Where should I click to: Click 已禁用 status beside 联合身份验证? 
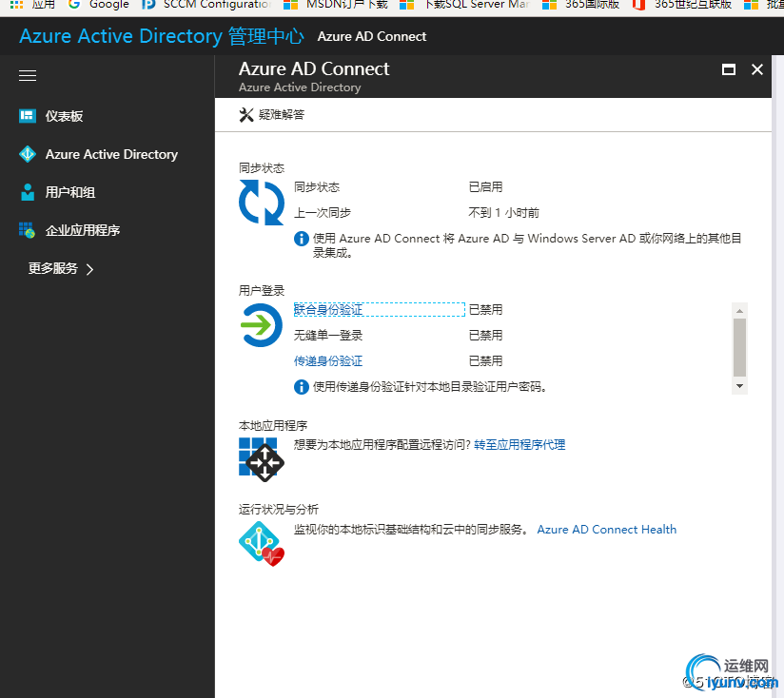click(x=485, y=309)
